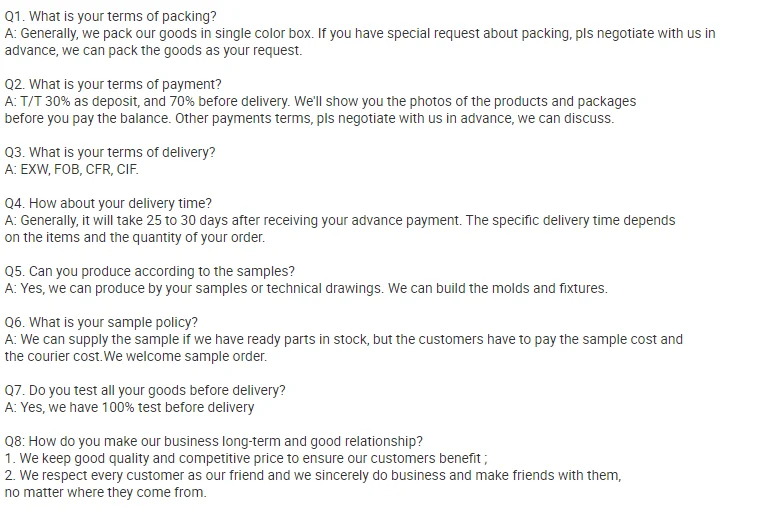Select the Q6 sample policy question
This screenshot has width=781, height=509.
[101, 322]
